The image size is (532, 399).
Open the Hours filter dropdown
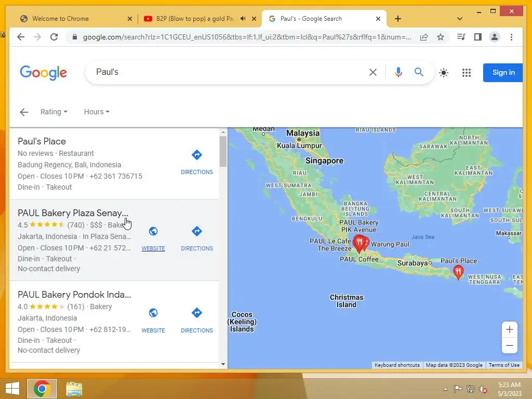point(97,112)
